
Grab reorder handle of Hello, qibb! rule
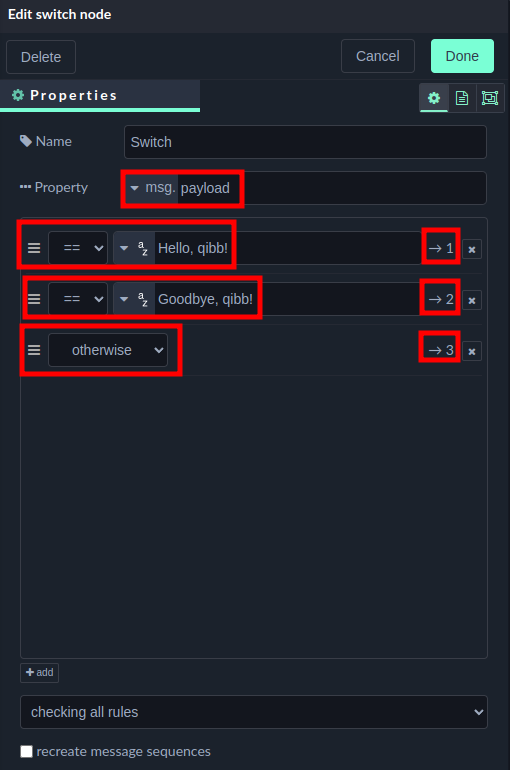tap(34, 248)
